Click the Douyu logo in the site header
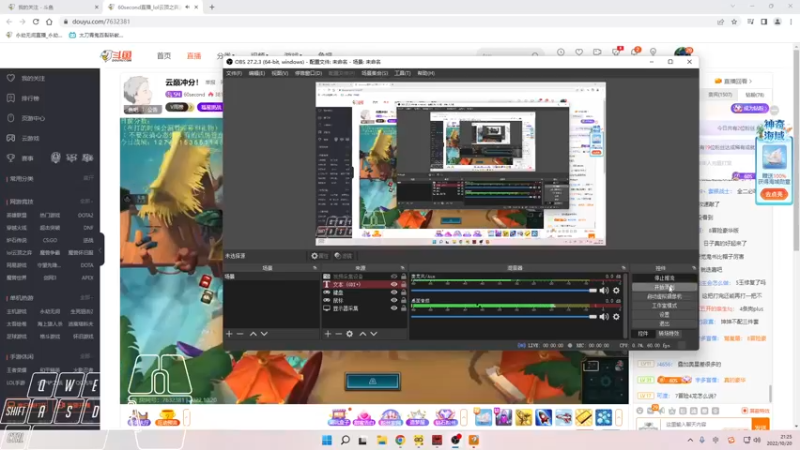 pyautogui.click(x=117, y=56)
